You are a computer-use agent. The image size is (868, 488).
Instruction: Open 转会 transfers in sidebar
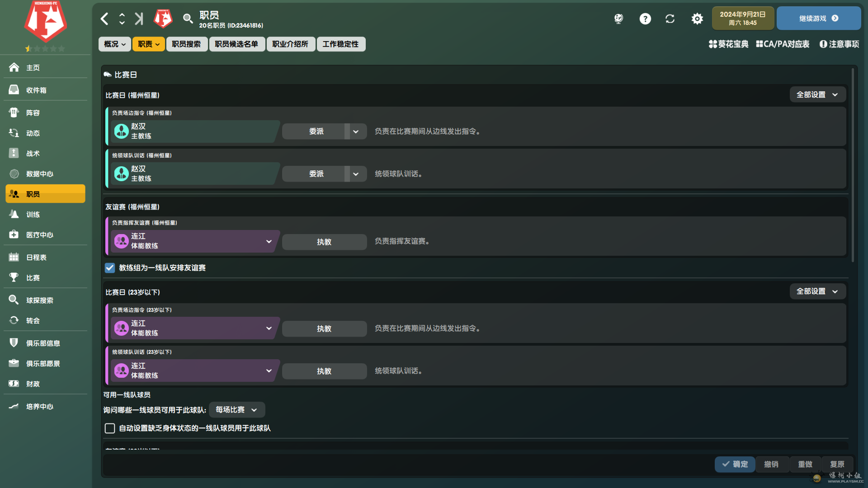click(x=33, y=320)
